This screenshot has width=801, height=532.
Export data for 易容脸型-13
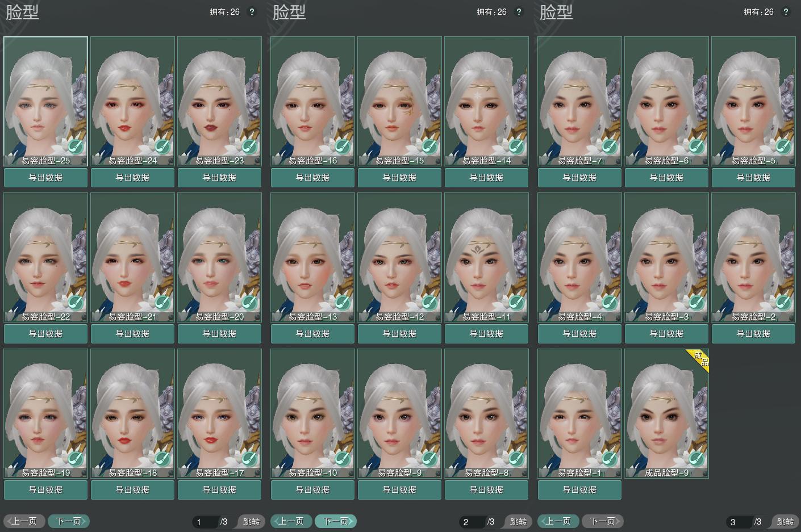313,334
